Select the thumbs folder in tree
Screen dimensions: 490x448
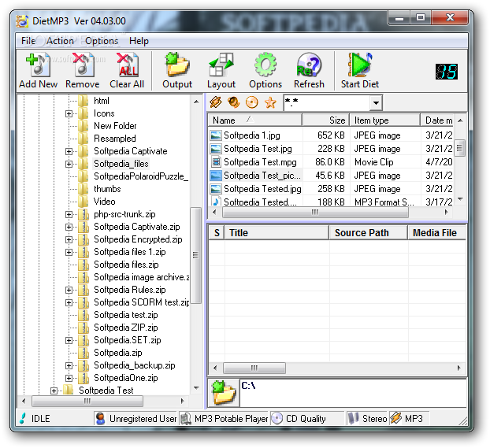pos(107,189)
